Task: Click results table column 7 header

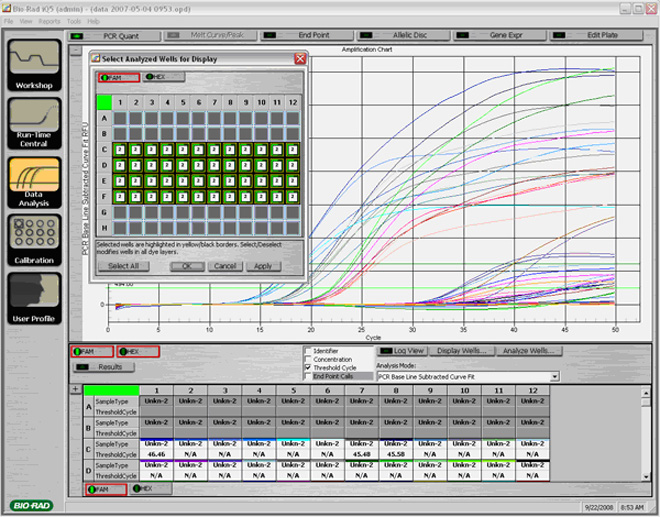Action: (362, 391)
